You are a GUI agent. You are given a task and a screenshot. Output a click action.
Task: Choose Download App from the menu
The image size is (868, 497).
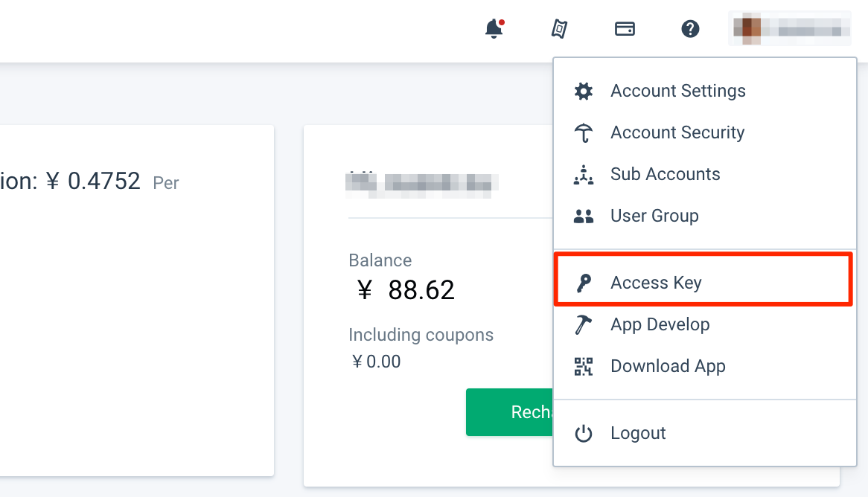point(668,365)
